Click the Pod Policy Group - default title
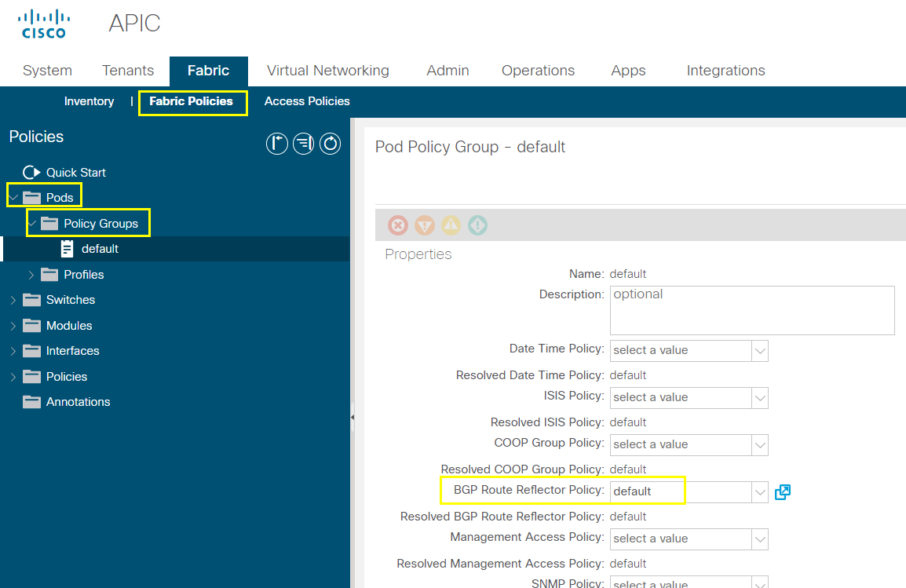Image resolution: width=906 pixels, height=588 pixels. (x=469, y=147)
